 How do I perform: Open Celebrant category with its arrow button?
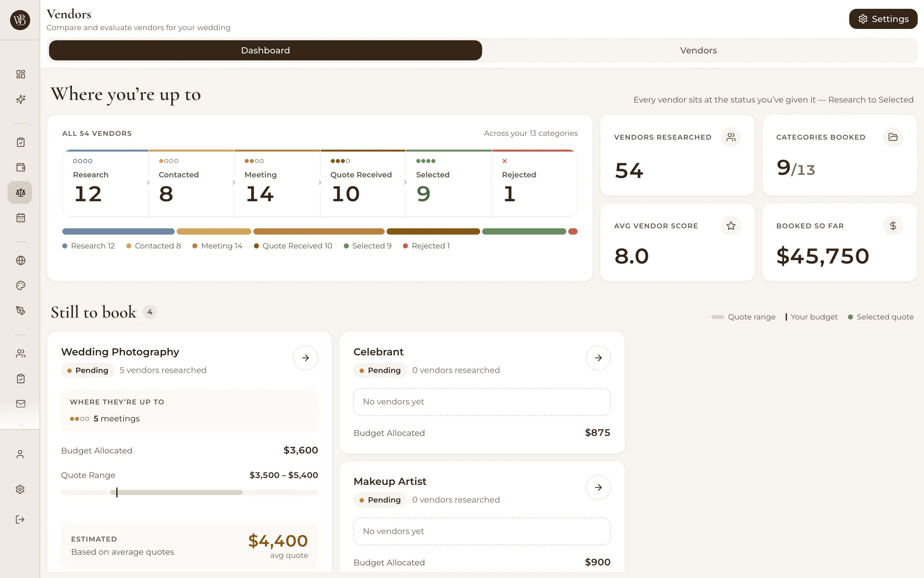point(598,358)
